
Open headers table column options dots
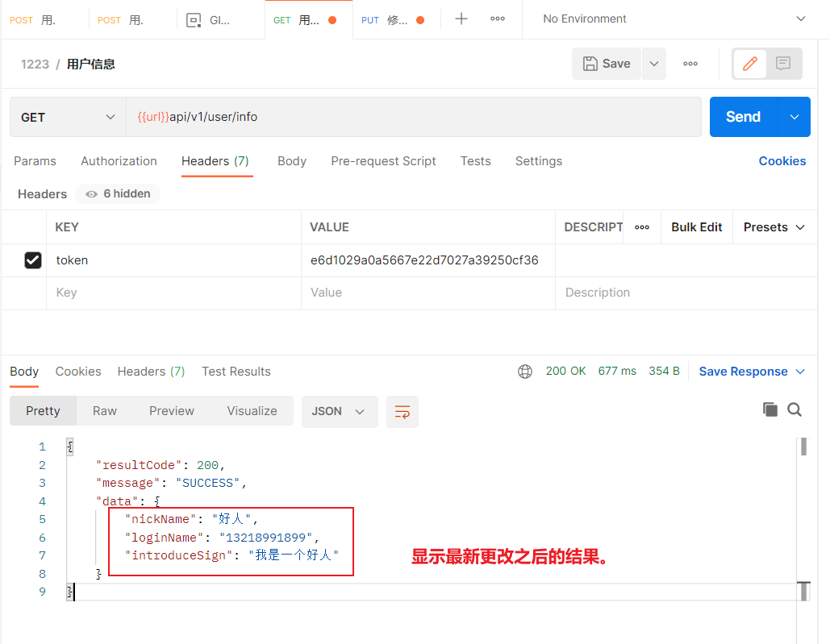click(642, 227)
